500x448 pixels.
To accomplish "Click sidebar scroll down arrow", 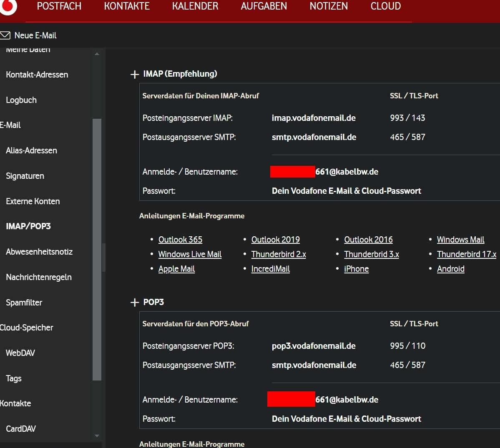I will click(x=97, y=435).
